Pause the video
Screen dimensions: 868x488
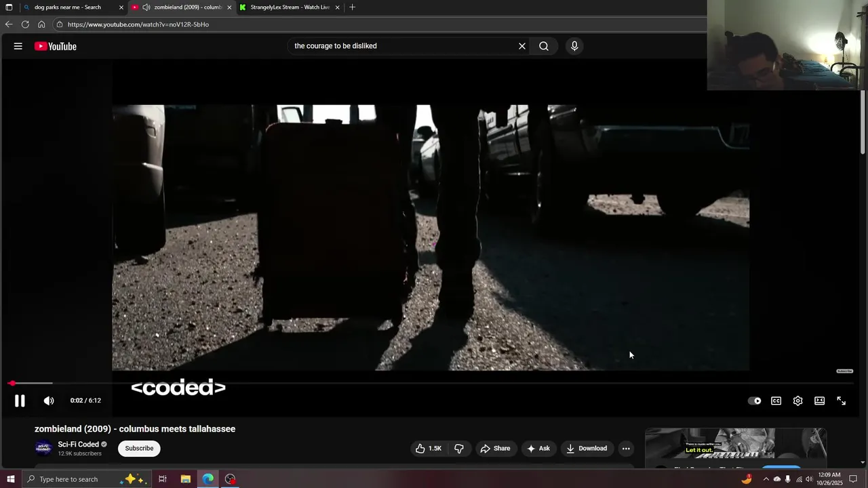tap(20, 401)
